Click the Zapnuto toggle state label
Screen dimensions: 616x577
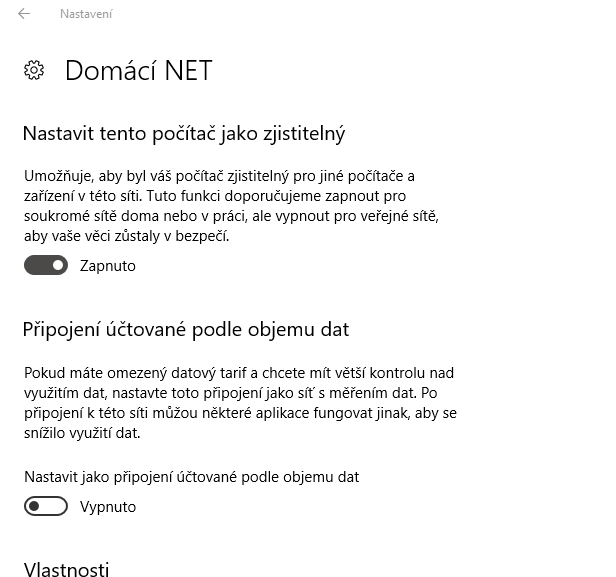(107, 266)
